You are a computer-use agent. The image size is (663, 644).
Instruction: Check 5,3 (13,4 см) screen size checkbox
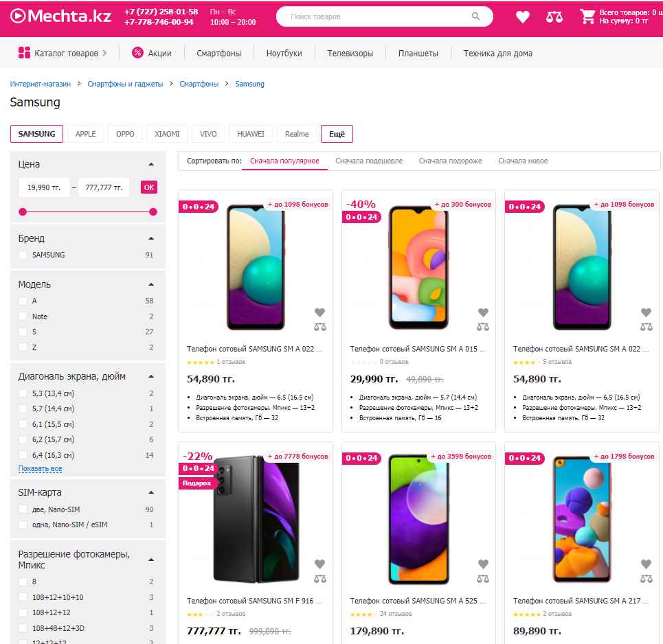point(23,393)
